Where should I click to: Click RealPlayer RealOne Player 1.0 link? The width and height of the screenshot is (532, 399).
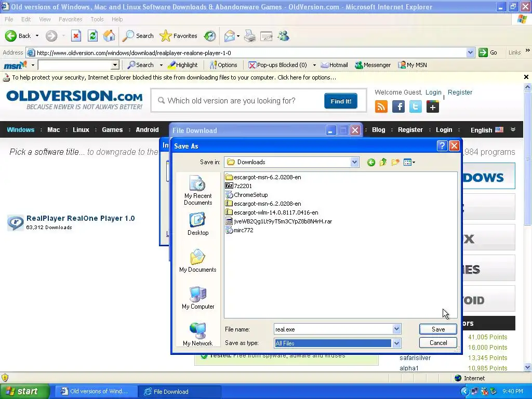pos(81,218)
